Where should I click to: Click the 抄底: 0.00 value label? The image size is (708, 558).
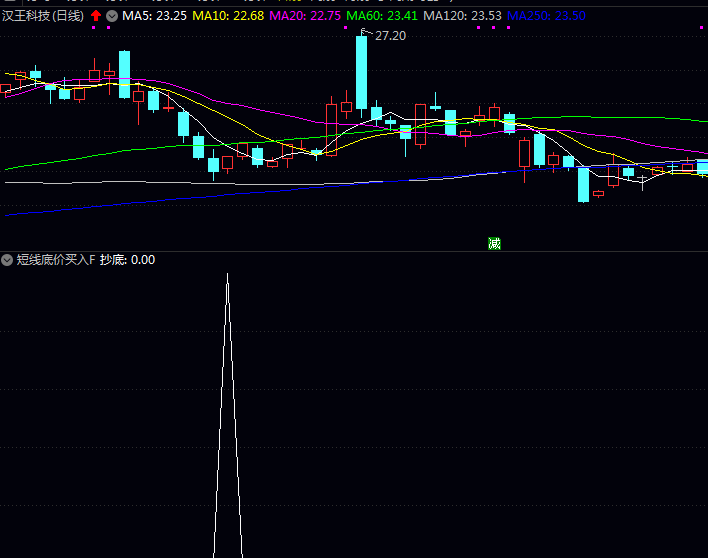(128, 260)
